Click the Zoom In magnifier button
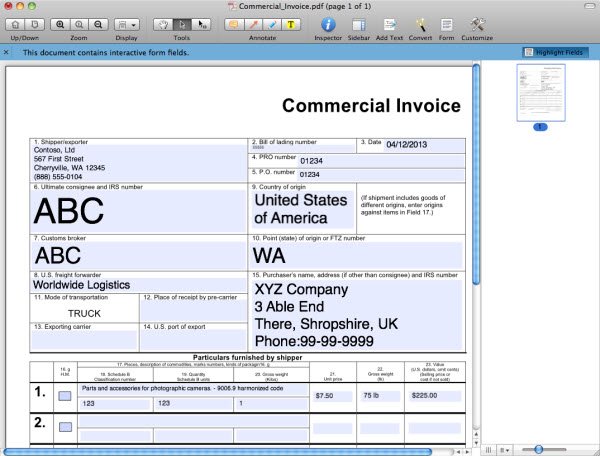The height and width of the screenshot is (456, 600). click(60, 24)
